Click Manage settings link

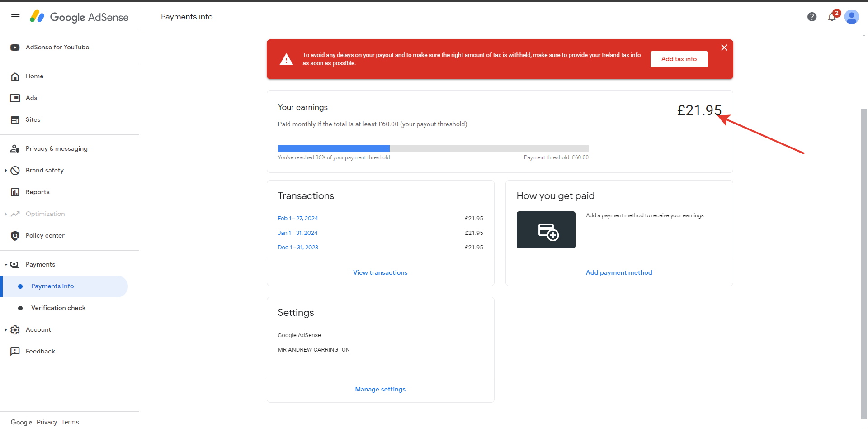tap(380, 389)
